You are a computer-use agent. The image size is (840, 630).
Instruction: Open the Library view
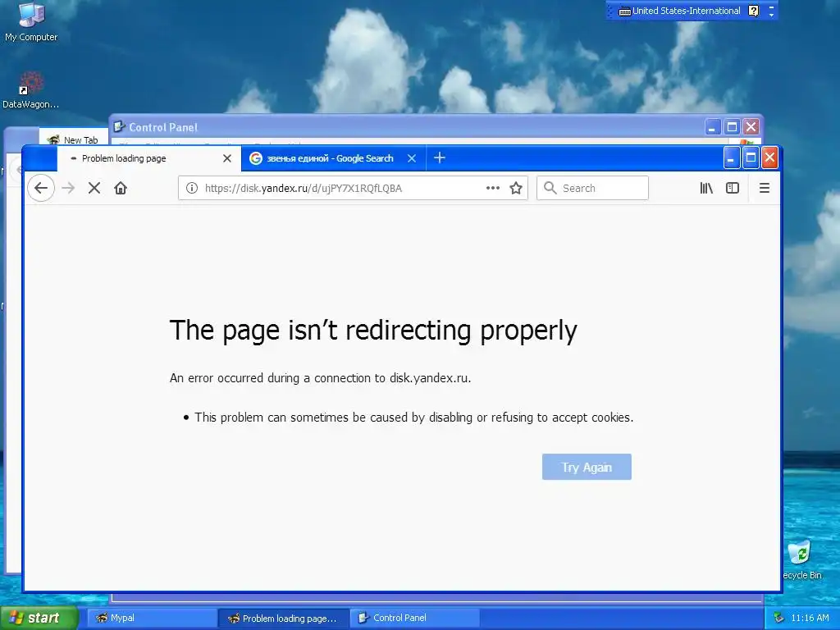(x=706, y=188)
